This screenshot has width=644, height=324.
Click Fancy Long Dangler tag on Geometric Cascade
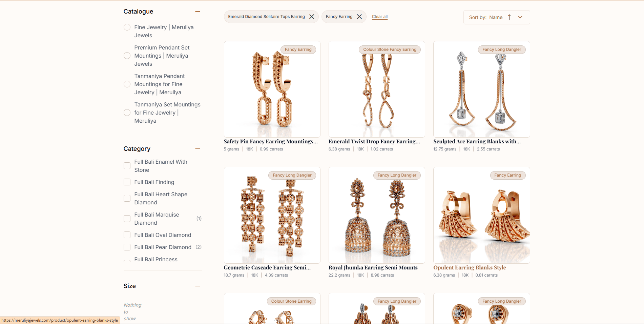coord(292,175)
